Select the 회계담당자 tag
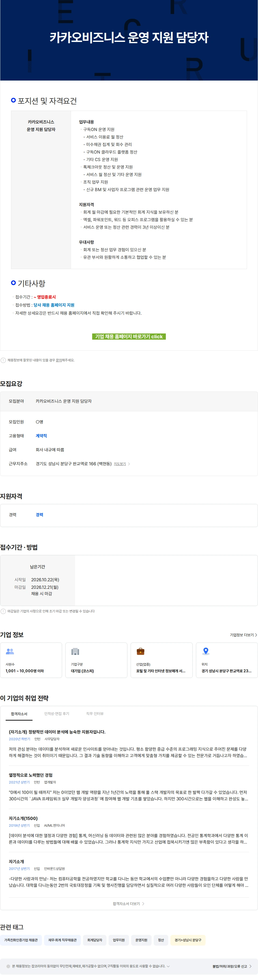Screen dimensions: 258x980 [x=95, y=940]
